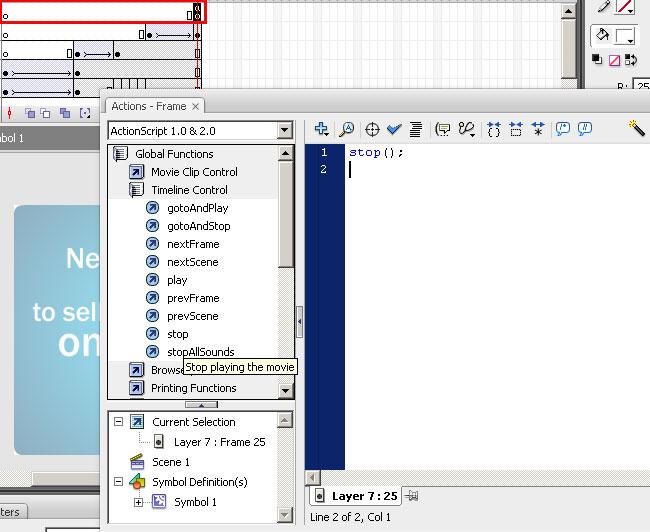This screenshot has height=532, width=650.
Task: Expand the Printing Functions category
Action: 136,388
